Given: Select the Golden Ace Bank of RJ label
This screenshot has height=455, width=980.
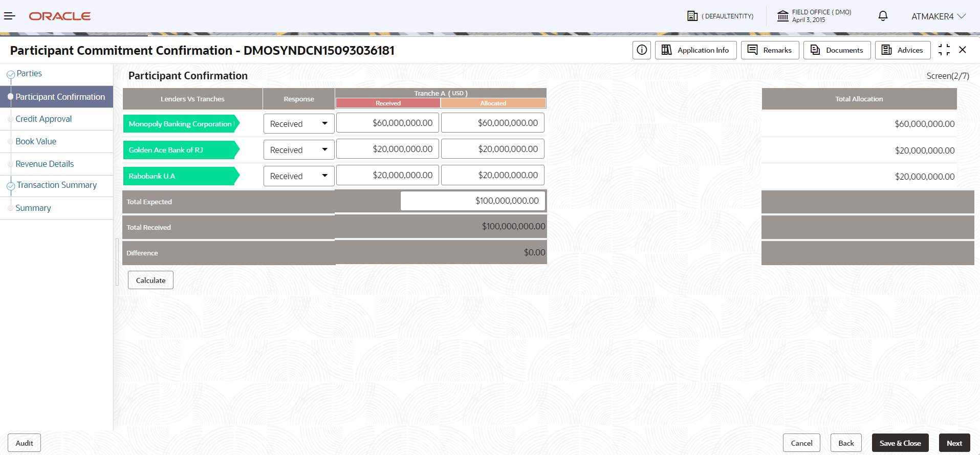Looking at the screenshot, I should pos(181,150).
